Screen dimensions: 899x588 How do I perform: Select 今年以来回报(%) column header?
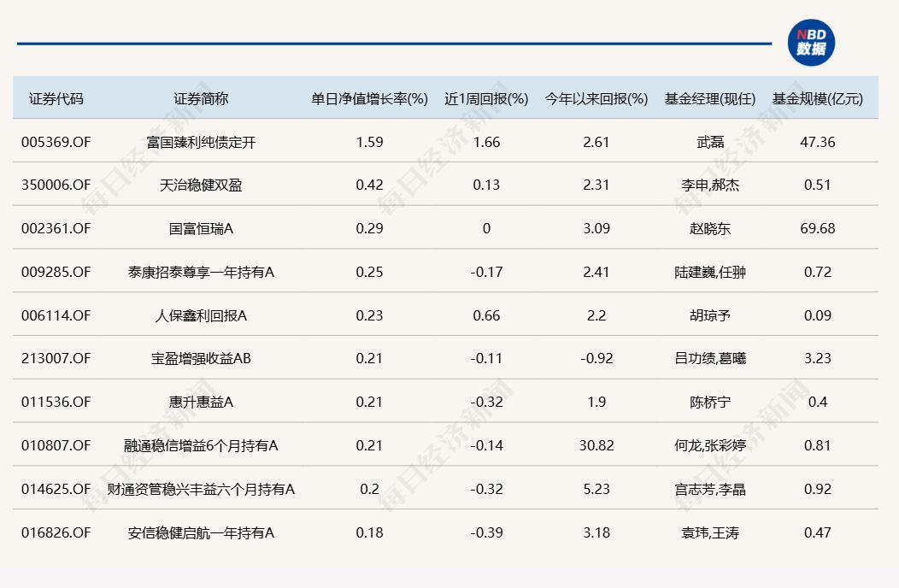596,98
